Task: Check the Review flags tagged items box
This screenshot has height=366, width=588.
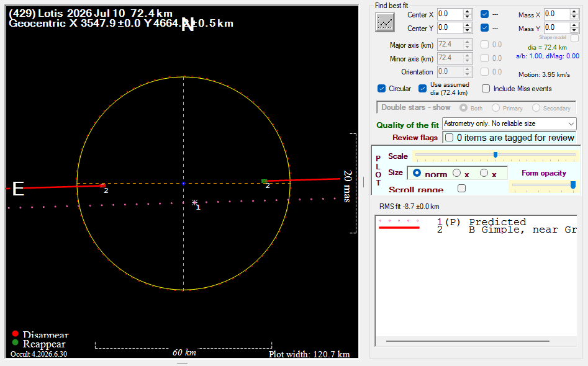Action: [x=450, y=138]
